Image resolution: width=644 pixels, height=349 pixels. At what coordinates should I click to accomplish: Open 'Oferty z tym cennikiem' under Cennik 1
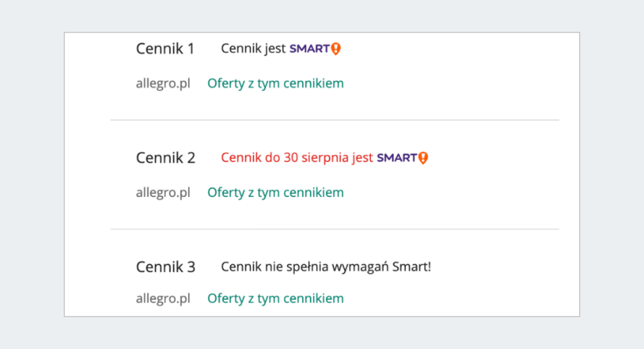tap(275, 83)
